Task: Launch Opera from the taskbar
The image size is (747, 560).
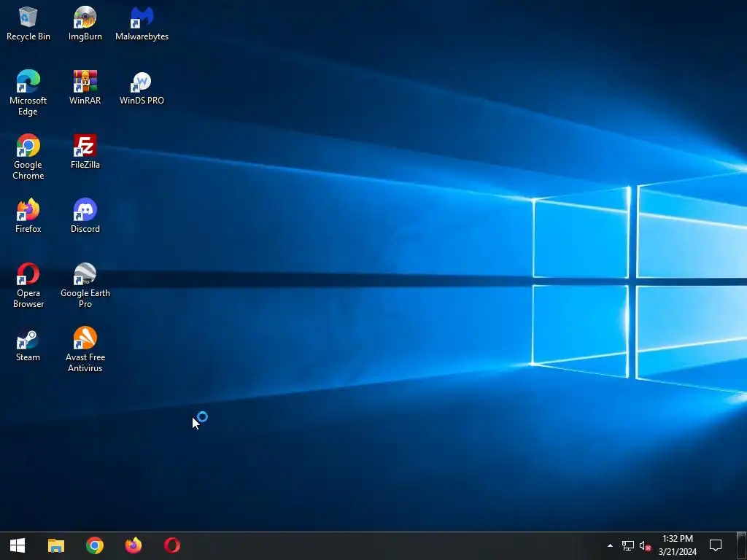Action: 172,545
